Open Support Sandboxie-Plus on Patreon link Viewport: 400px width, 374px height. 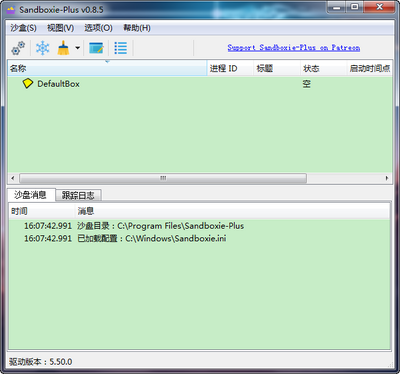294,48
